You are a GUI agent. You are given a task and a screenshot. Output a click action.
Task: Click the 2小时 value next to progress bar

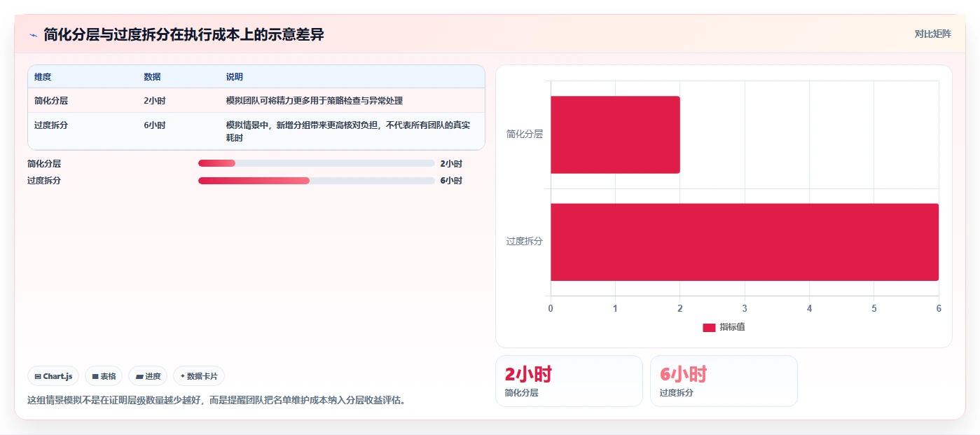[x=451, y=164]
